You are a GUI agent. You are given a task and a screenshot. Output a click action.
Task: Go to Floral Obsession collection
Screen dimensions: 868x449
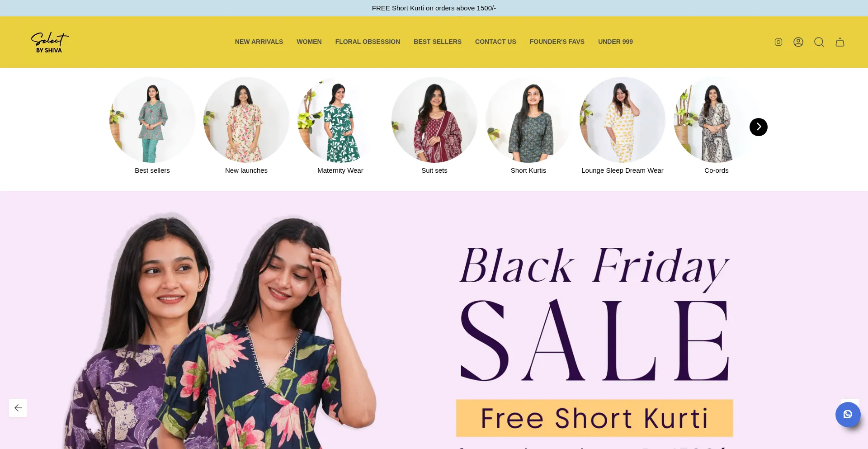[368, 42]
